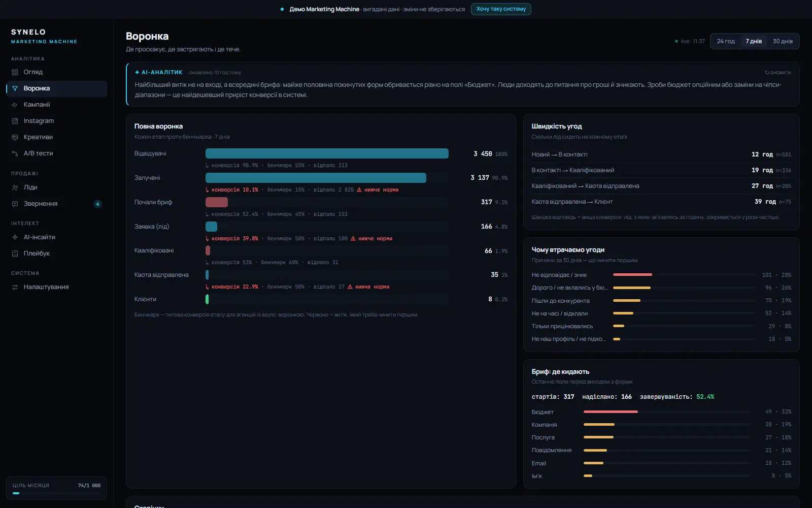The height and width of the screenshot is (508, 812).
Task: Click the завершуваність 52.4% value
Action: [x=705, y=397]
